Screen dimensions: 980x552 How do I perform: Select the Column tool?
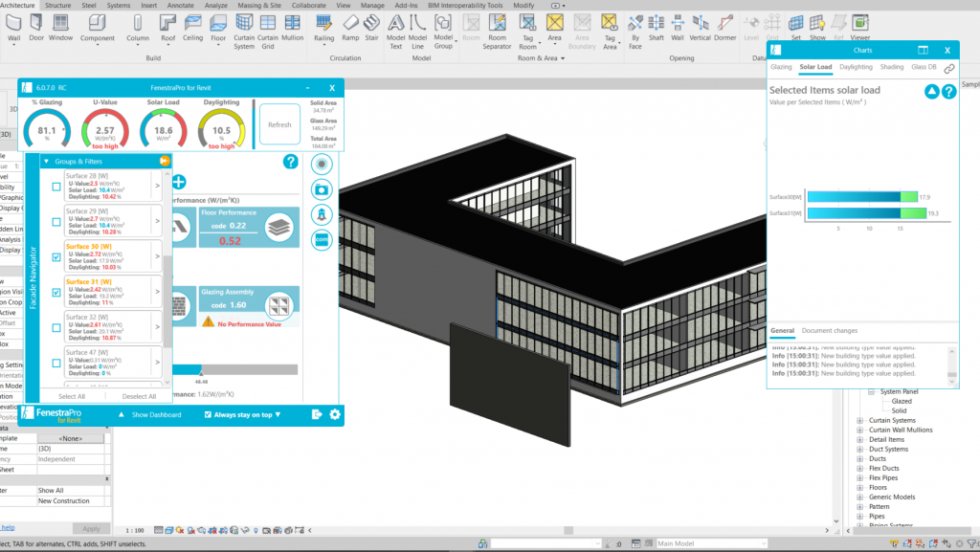138,29
